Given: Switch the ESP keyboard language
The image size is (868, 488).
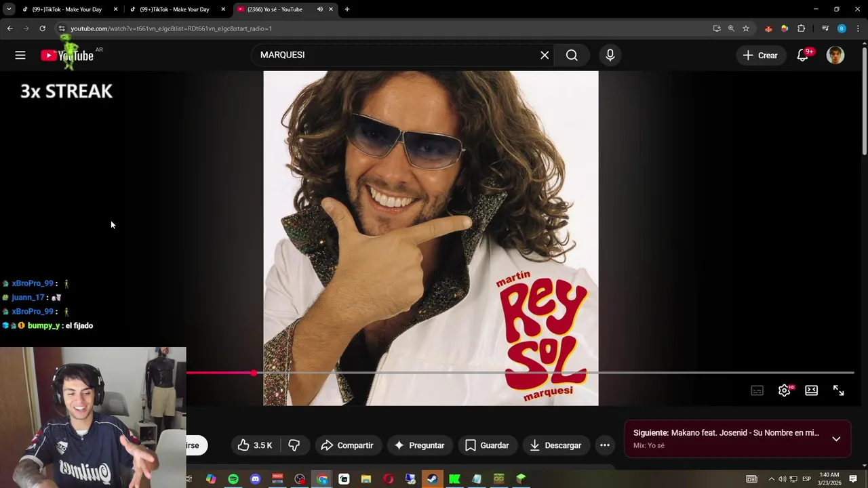Looking at the screenshot, I should (807, 479).
